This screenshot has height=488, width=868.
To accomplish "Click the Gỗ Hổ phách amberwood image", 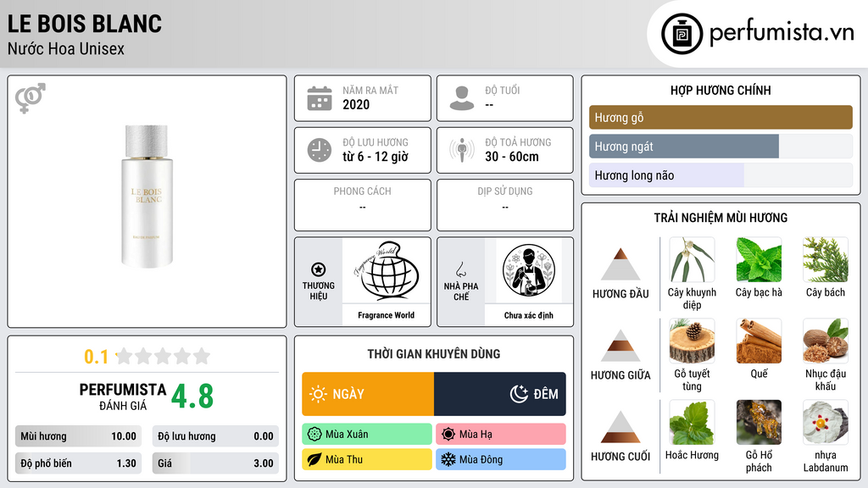I will [759, 422].
